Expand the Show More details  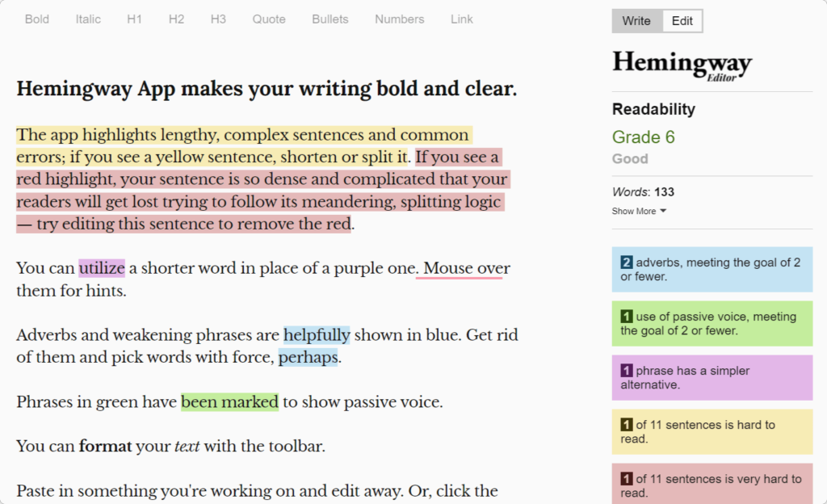(x=632, y=211)
